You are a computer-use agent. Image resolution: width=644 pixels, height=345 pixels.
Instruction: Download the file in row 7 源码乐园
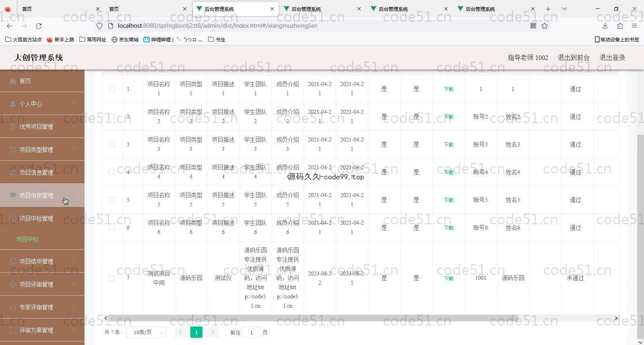click(x=449, y=278)
